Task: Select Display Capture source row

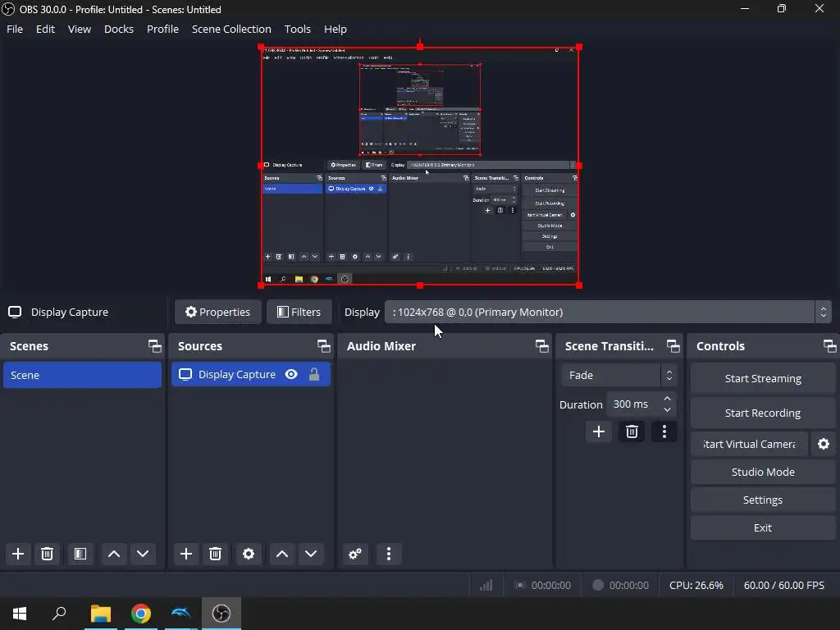Action: [x=251, y=374]
